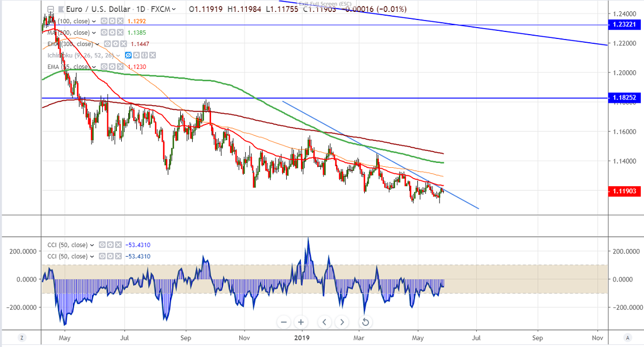Zoom in the chart with plus button
Viewport: 644px width, 347px height.
point(301,322)
